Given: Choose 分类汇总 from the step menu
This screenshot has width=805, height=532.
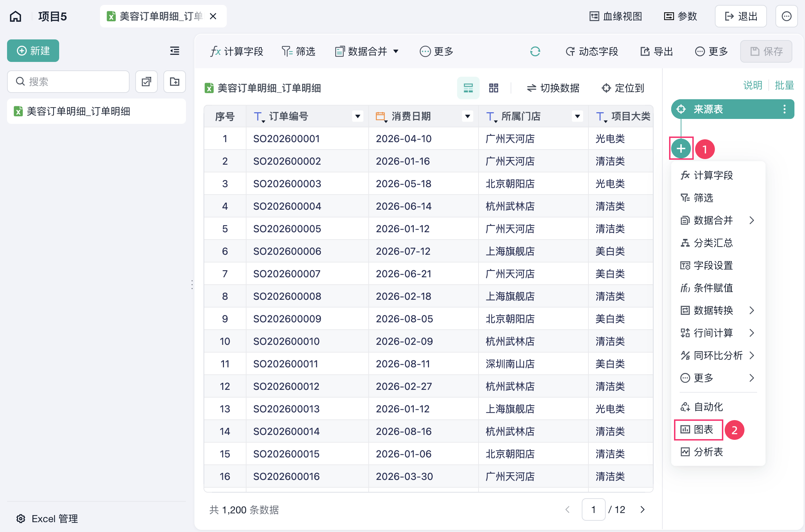Looking at the screenshot, I should coord(718,243).
